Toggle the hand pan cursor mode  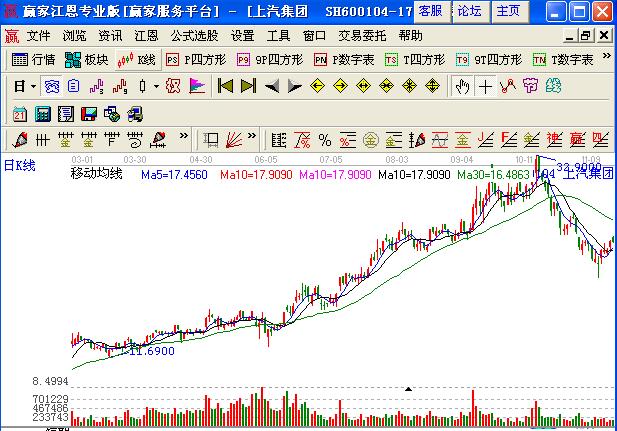click(x=462, y=86)
